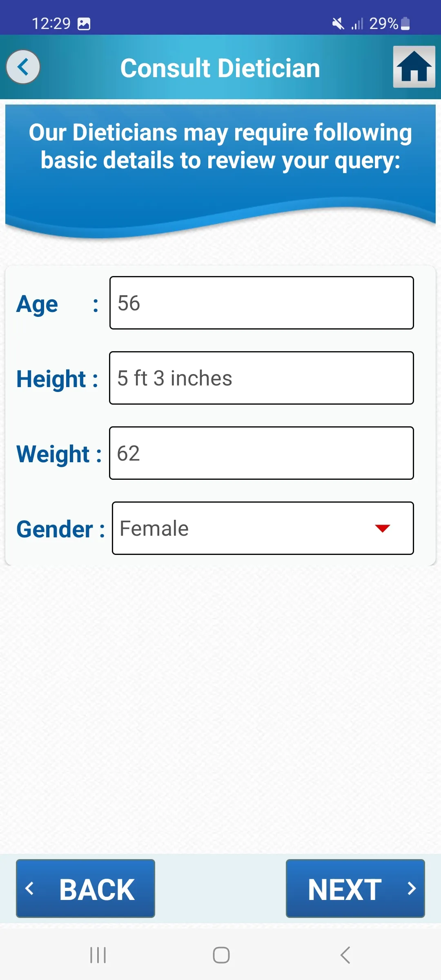Tap the Dieticians basic details banner text
Viewport: 441px width, 980px height.
[220, 146]
